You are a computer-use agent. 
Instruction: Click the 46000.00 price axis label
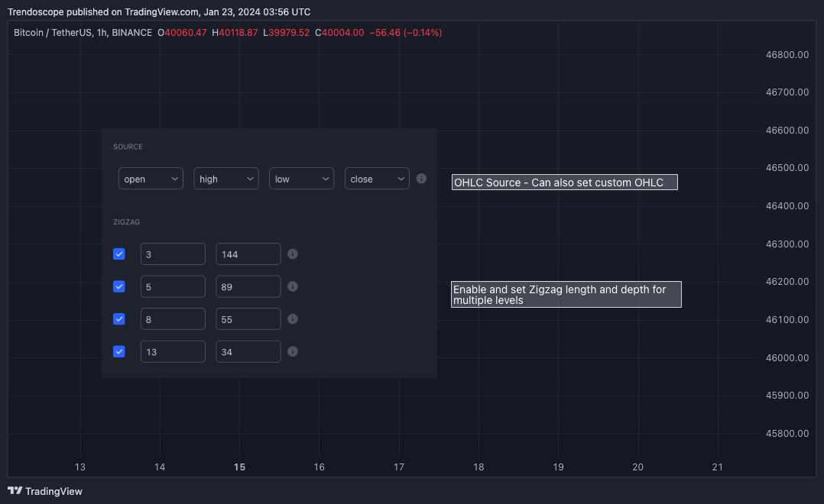pyautogui.click(x=787, y=357)
